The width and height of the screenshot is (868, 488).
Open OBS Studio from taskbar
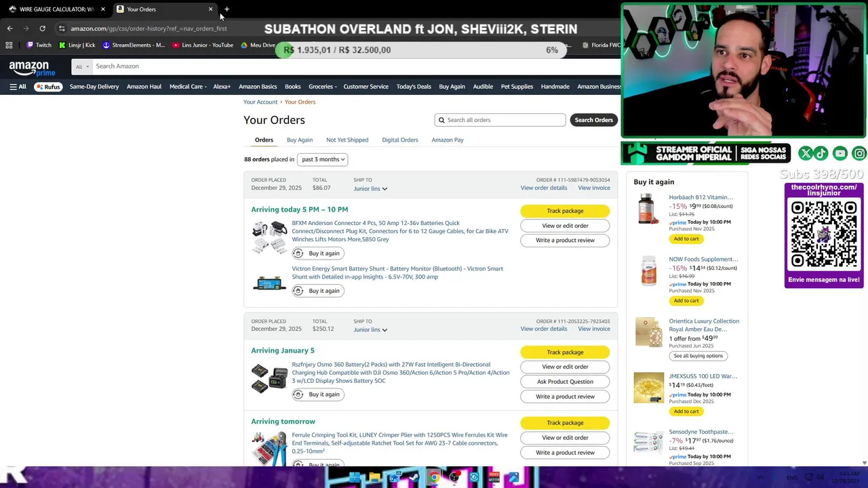(454, 478)
